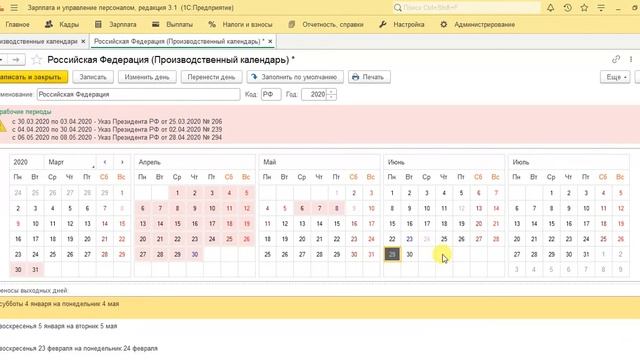
Task: Open the form's vertical dots menu
Action: (x=631, y=60)
